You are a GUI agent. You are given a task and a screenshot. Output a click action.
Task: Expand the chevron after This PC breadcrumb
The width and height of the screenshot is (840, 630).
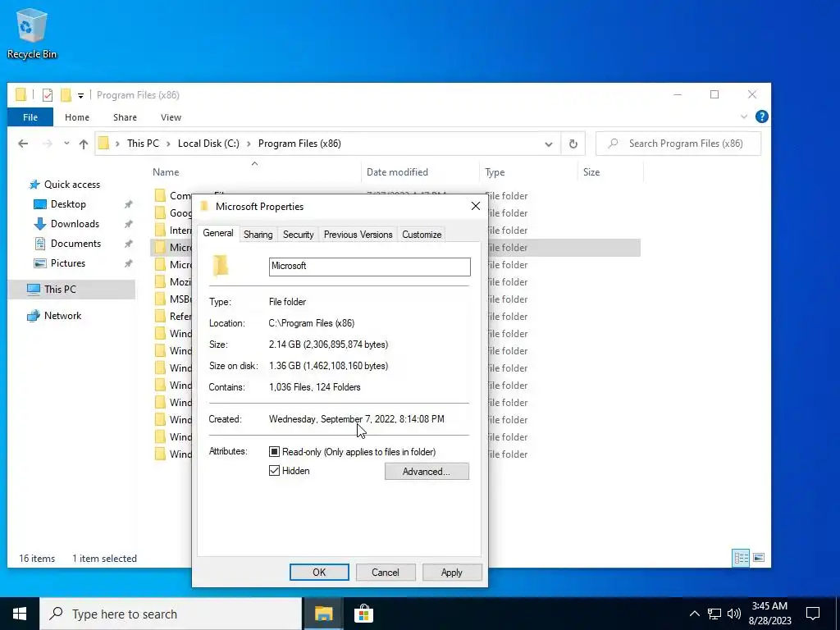coord(168,144)
